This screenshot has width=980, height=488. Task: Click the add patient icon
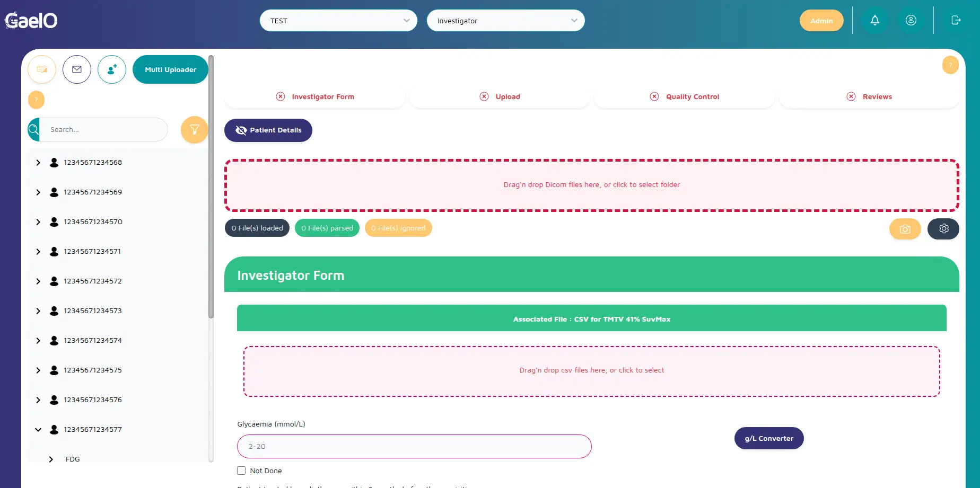pos(112,69)
